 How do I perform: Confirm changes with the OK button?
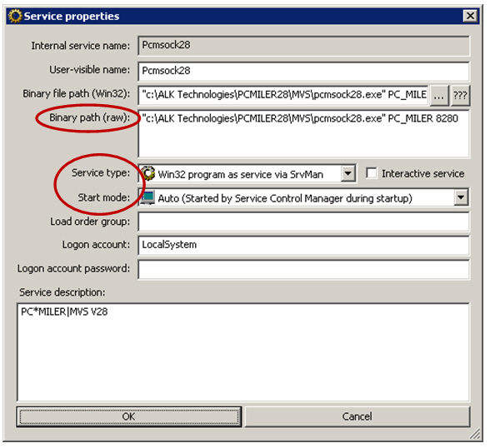click(129, 416)
